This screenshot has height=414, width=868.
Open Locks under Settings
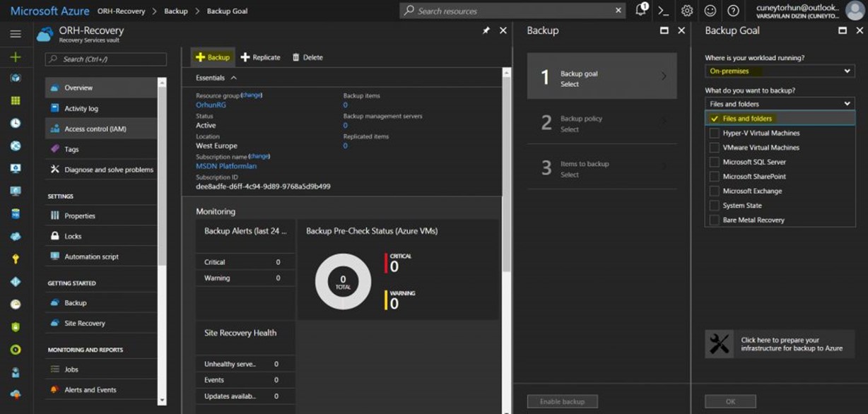click(101, 236)
